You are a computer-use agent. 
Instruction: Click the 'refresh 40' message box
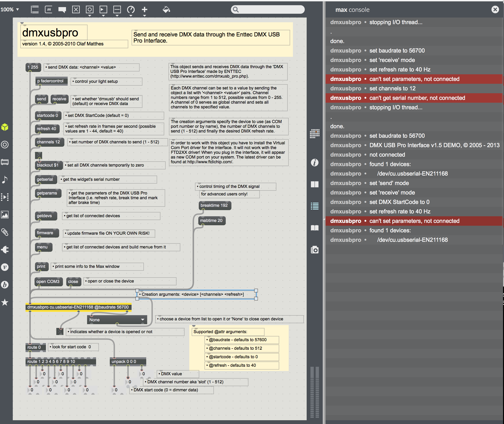(x=47, y=129)
